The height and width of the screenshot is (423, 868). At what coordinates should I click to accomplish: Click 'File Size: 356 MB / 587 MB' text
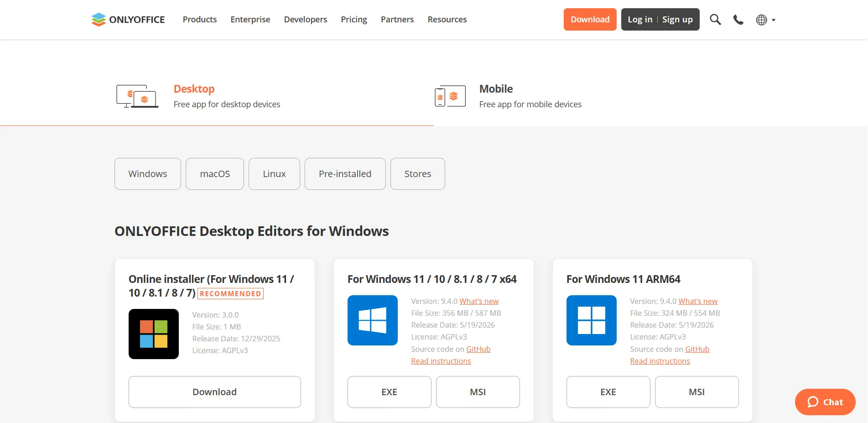click(x=456, y=313)
